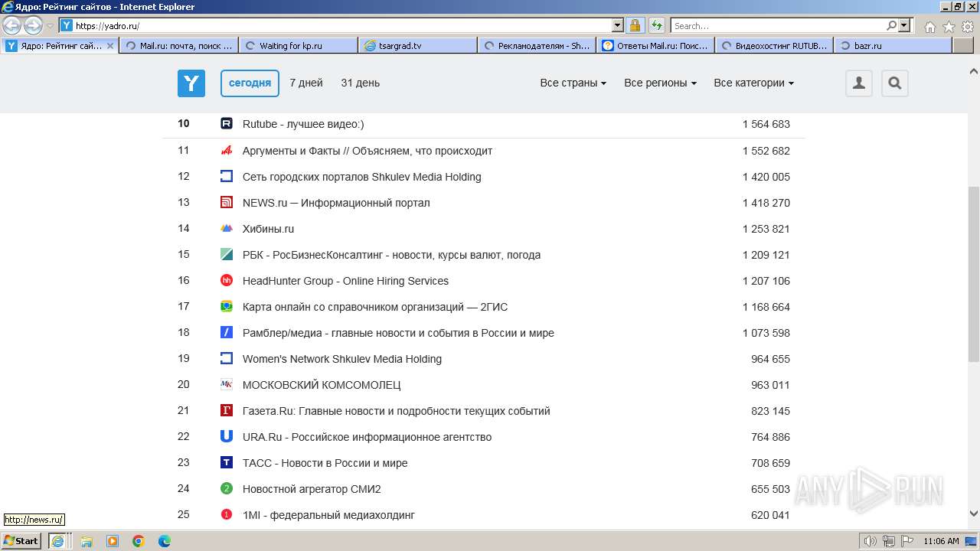The image size is (980, 551).
Task: Switch to the Ответы Mail.ru tab
Action: [x=655, y=46]
